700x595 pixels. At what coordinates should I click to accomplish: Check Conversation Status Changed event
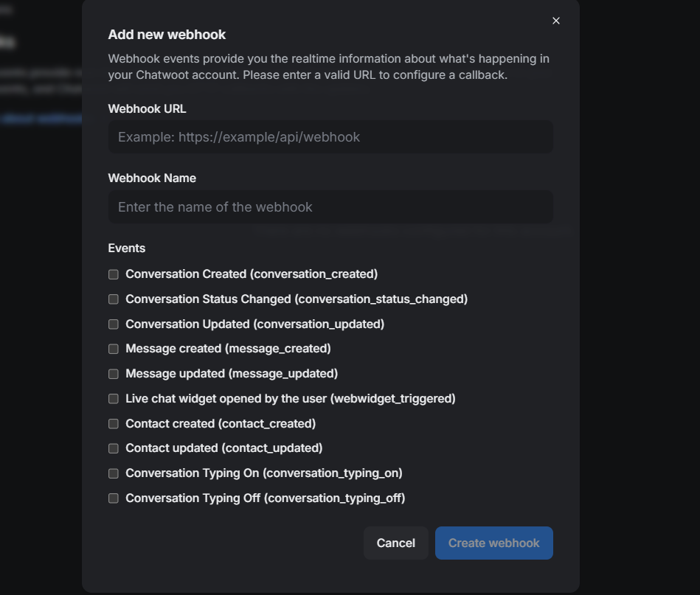114,299
